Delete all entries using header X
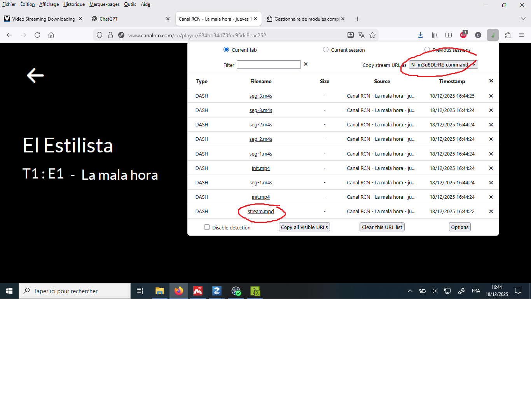Viewport: 531px width, 420px height. (x=491, y=81)
